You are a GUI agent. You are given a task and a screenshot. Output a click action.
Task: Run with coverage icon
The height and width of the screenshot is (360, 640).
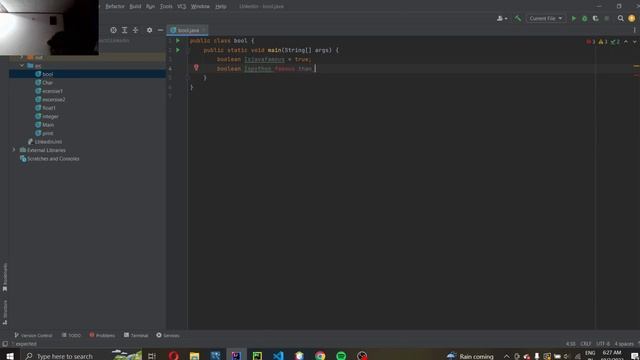pyautogui.click(x=596, y=18)
